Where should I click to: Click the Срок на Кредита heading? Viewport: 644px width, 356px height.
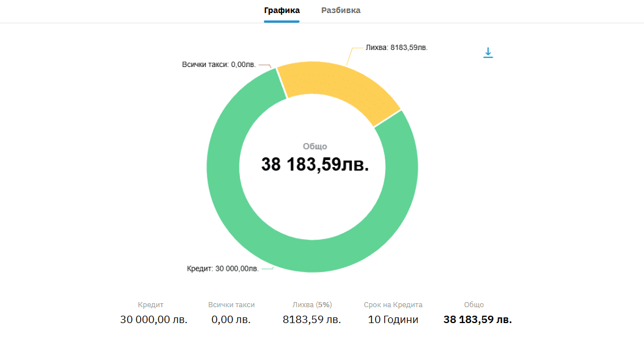click(x=393, y=305)
